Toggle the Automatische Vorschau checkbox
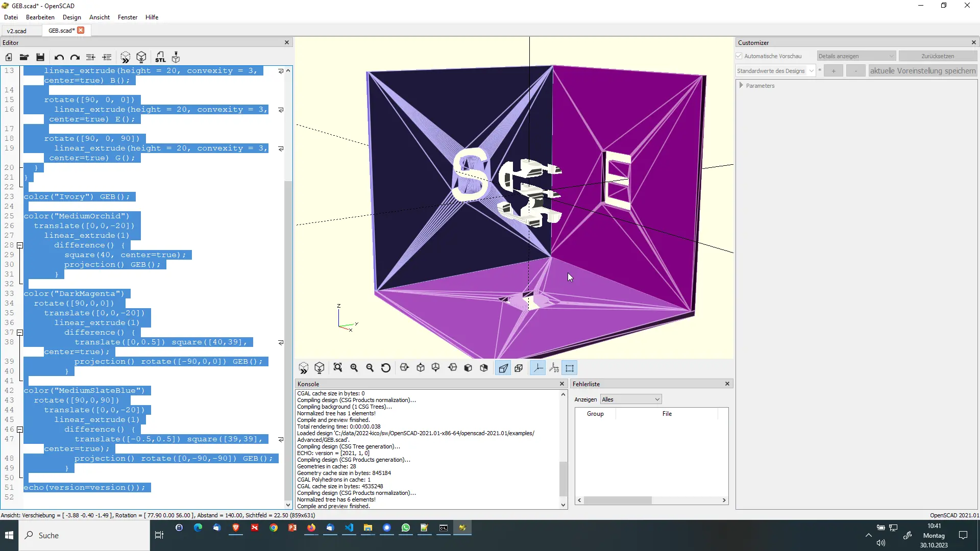This screenshot has width=980, height=551. [739, 56]
